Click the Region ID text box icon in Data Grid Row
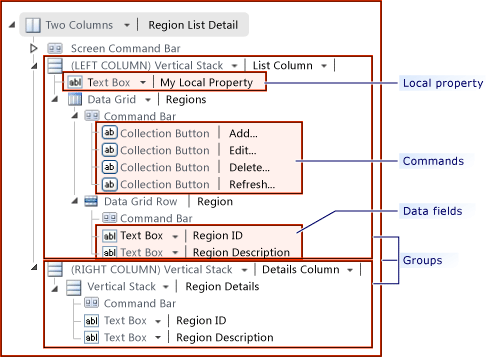This screenshot has width=486, height=361. click(109, 236)
